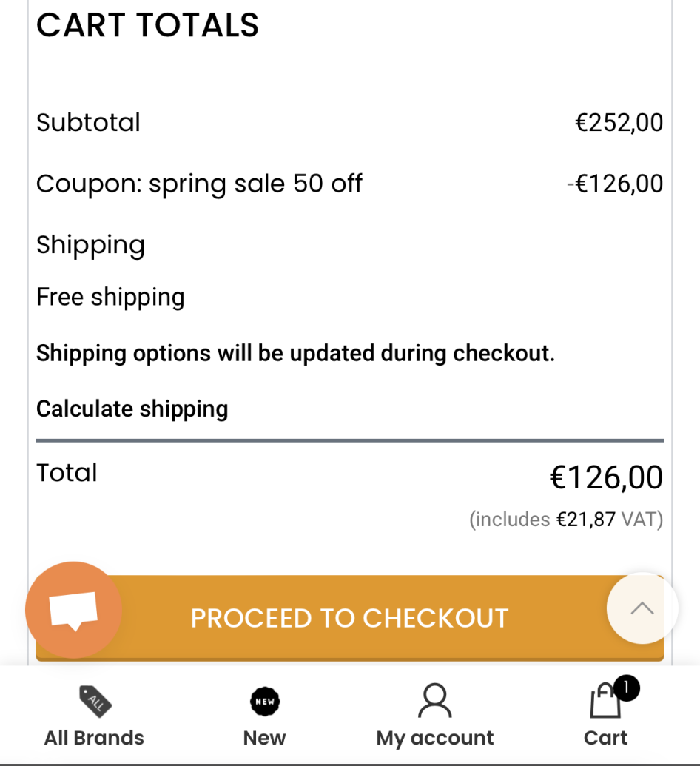The image size is (700, 766).
Task: Open the orange chat bubble widget
Action: point(73,610)
